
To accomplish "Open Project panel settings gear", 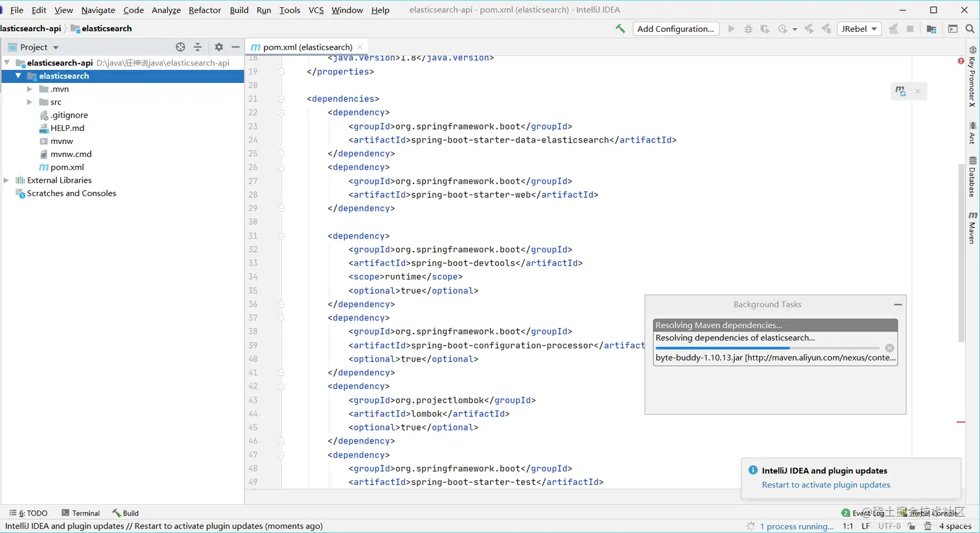I will pyautogui.click(x=218, y=47).
